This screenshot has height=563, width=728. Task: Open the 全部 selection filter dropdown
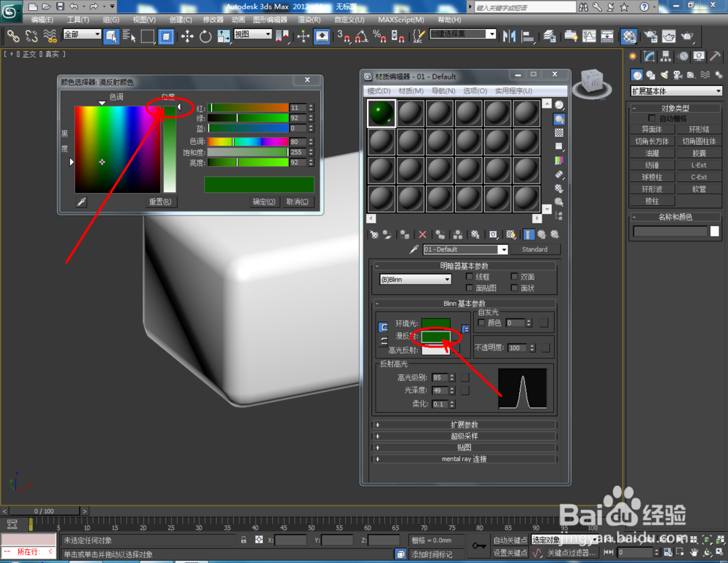click(x=82, y=34)
